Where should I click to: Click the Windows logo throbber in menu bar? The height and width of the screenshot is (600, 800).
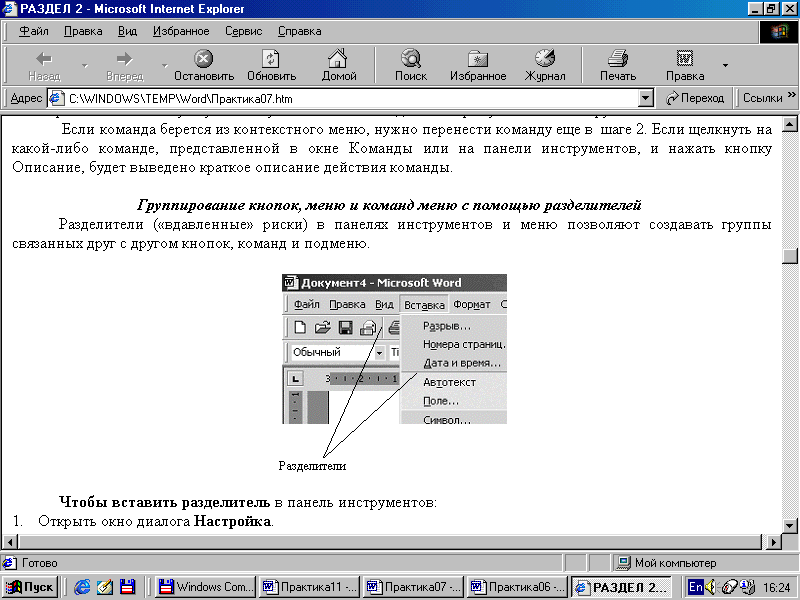[x=779, y=32]
